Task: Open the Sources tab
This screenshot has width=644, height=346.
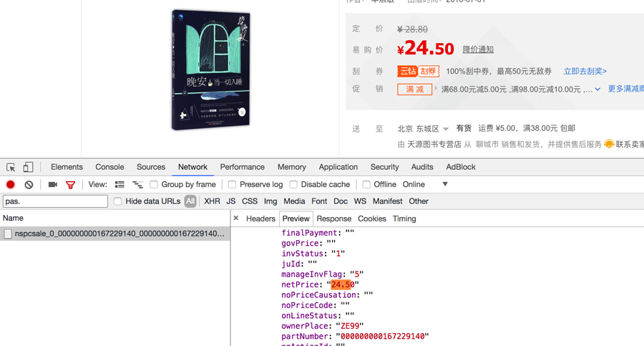Action: coord(151,167)
